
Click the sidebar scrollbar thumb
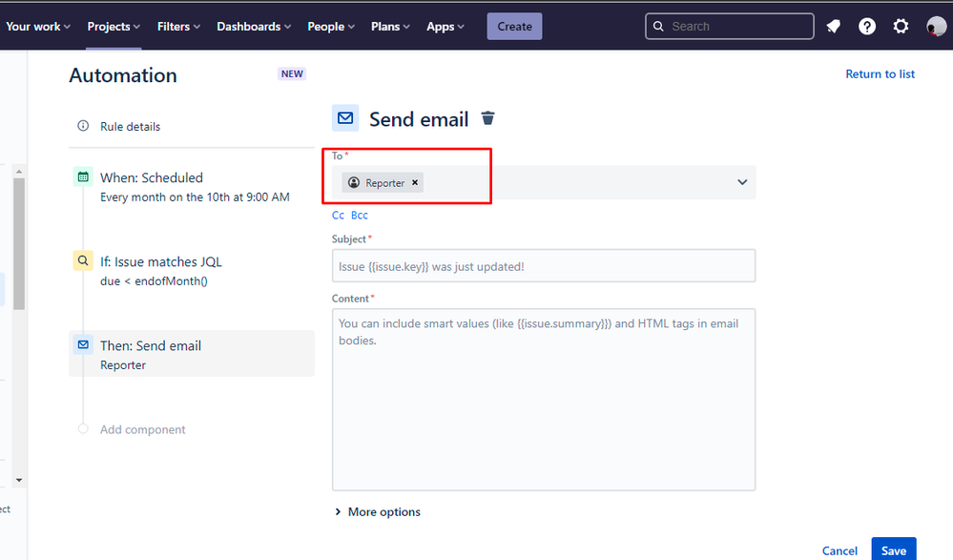(x=19, y=243)
